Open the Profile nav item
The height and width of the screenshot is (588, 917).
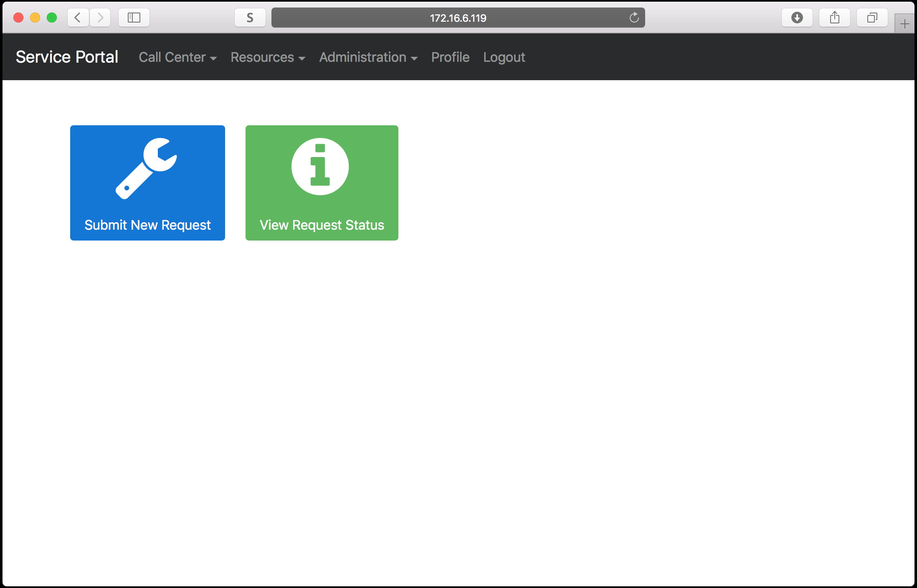point(450,57)
